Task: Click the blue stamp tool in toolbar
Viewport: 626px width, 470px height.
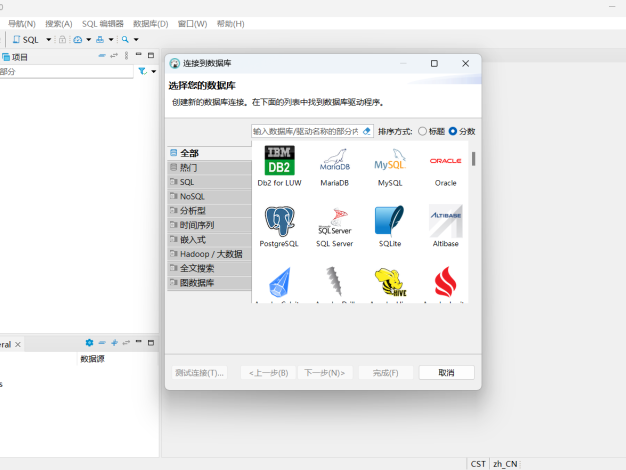Action: pyautogui.click(x=100, y=40)
